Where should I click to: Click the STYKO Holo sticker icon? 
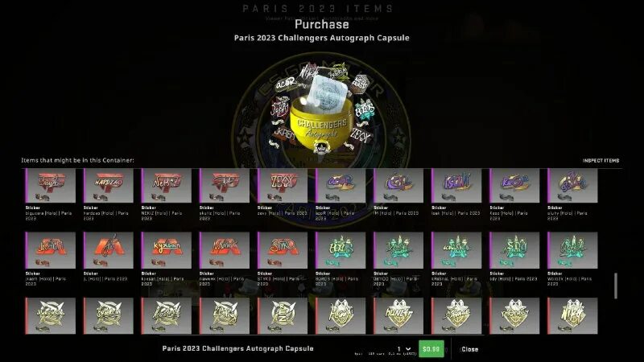[283, 250]
